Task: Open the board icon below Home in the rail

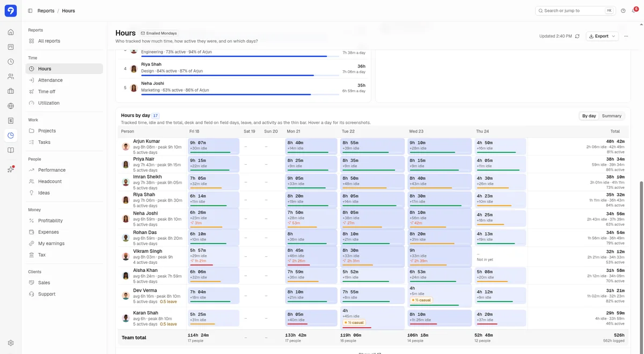Action: pos(11,47)
